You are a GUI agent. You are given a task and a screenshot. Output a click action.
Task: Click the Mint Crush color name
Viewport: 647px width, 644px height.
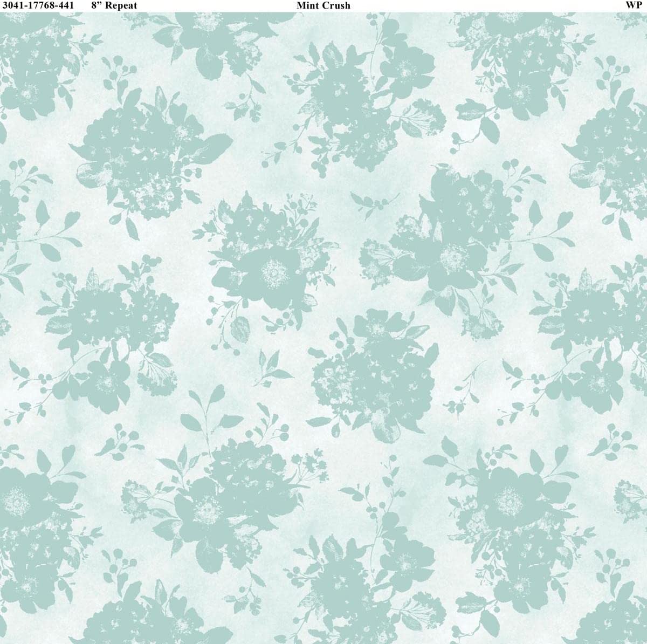coord(323,5)
